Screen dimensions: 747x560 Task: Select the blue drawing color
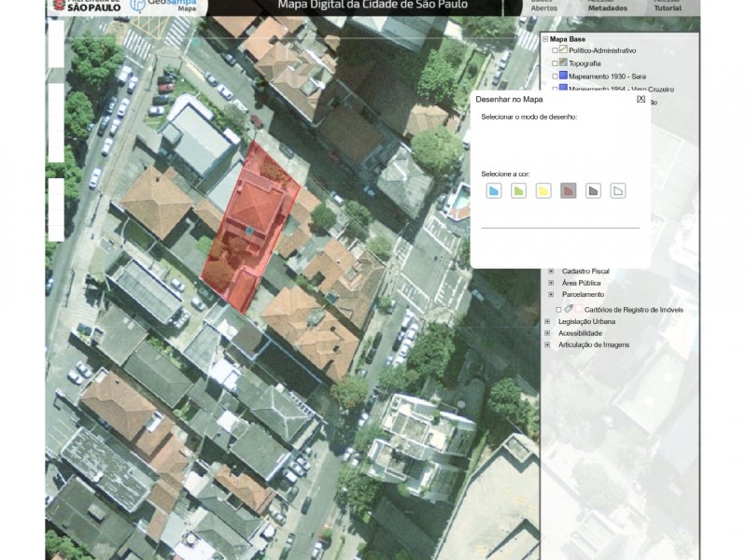(494, 191)
